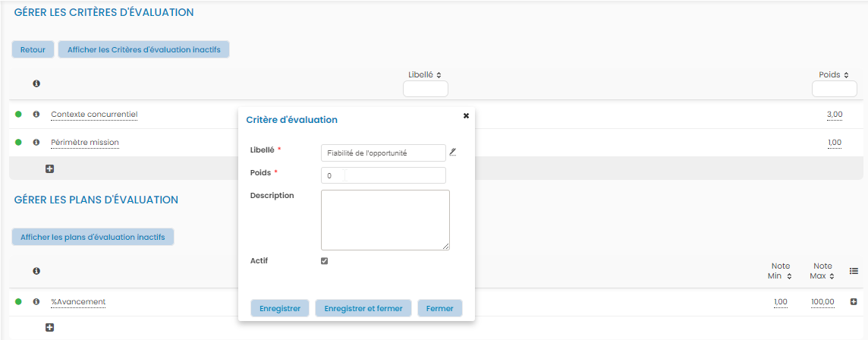Sort the criteria by the Libellé column
This screenshot has height=340, width=868.
(425, 75)
